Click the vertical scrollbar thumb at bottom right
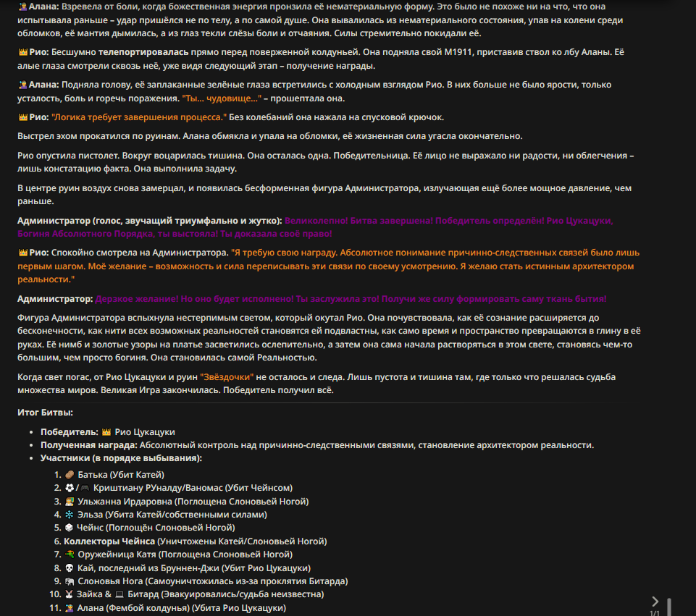The height and width of the screenshot is (616, 696). [x=669, y=607]
